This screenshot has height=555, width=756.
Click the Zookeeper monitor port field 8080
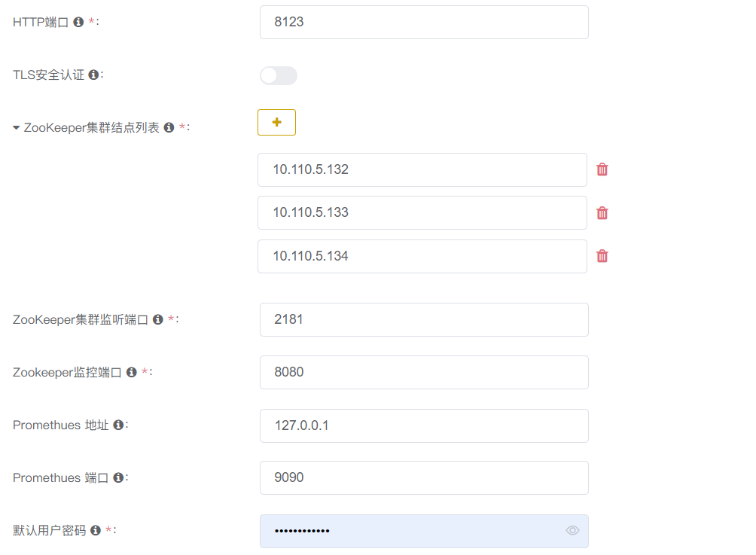pyautogui.click(x=423, y=372)
